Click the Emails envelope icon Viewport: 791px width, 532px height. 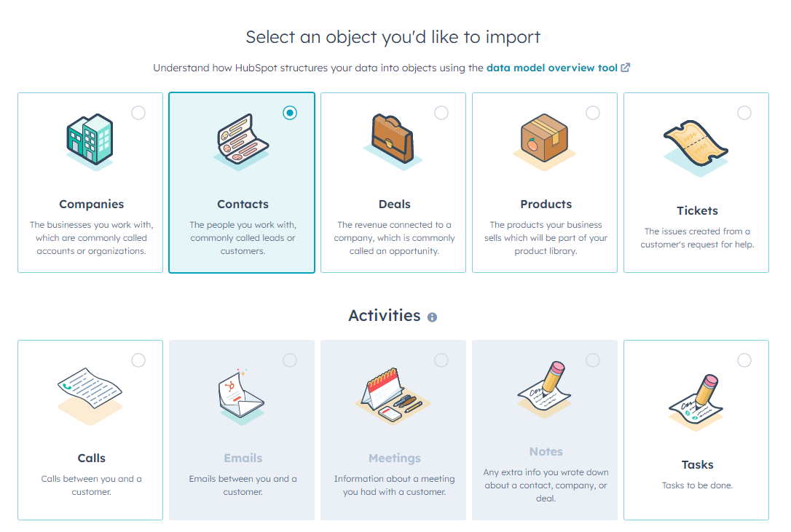coord(242,396)
